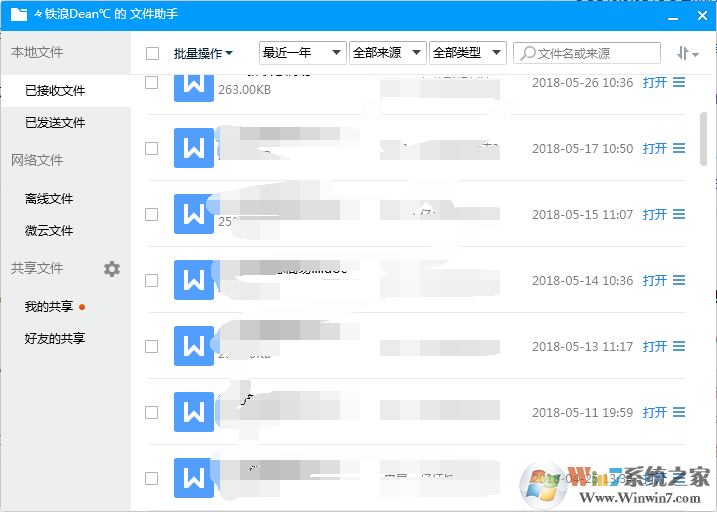Click the 2018-05-26 10:36 timestamp

[x=583, y=82]
